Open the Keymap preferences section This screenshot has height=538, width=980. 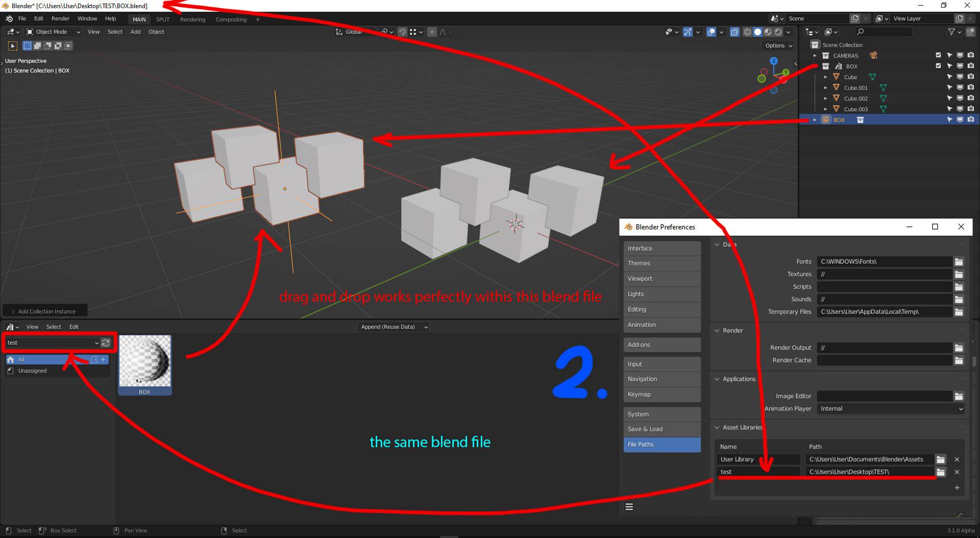point(661,395)
